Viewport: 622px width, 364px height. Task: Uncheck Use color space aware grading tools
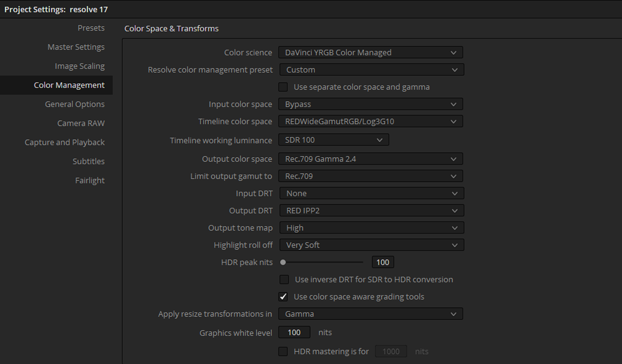(283, 297)
